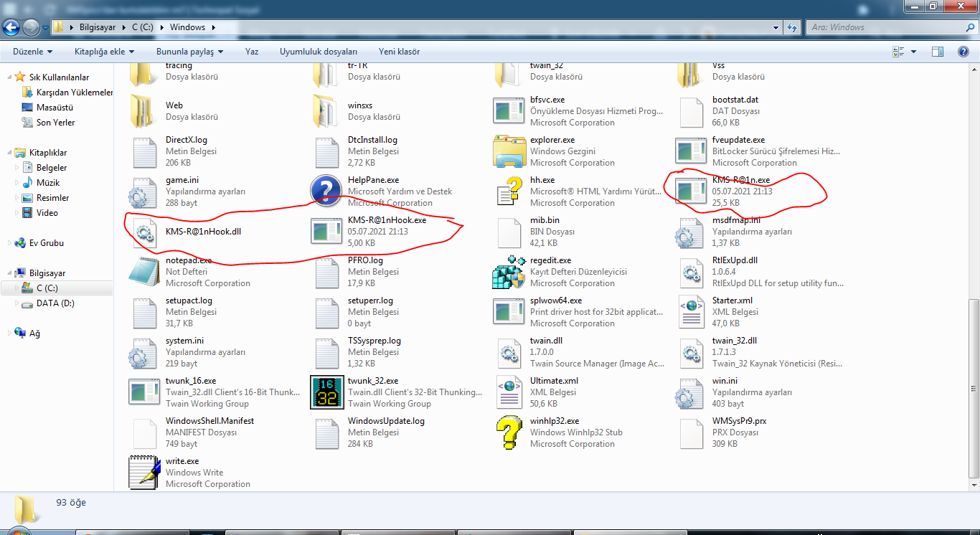Select the splwow64.exe file icon
Image resolution: width=980 pixels, height=535 pixels.
click(509, 312)
